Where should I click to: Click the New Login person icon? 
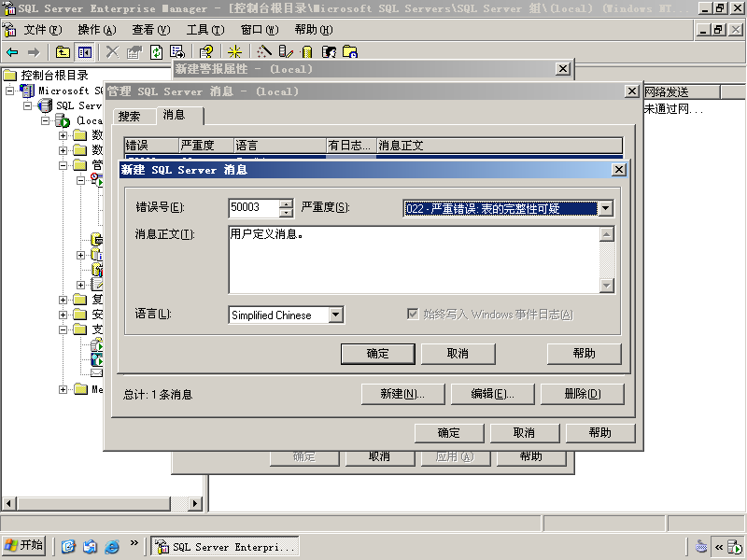pyautogui.click(x=329, y=52)
